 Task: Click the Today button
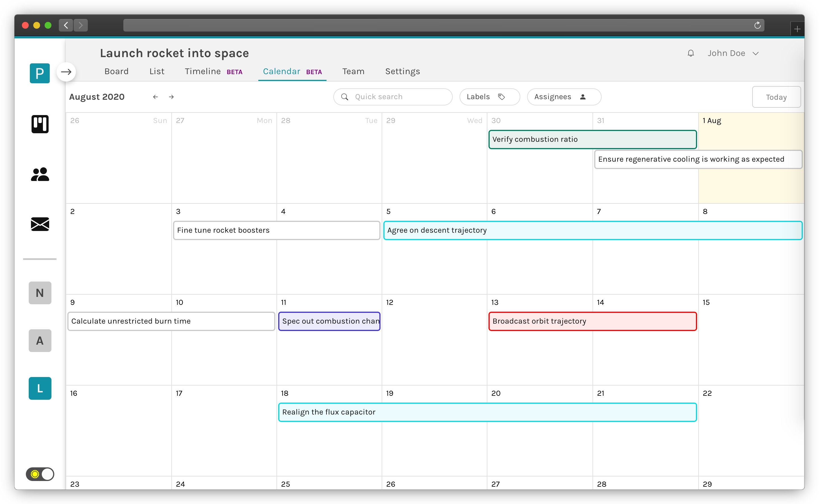(x=776, y=97)
